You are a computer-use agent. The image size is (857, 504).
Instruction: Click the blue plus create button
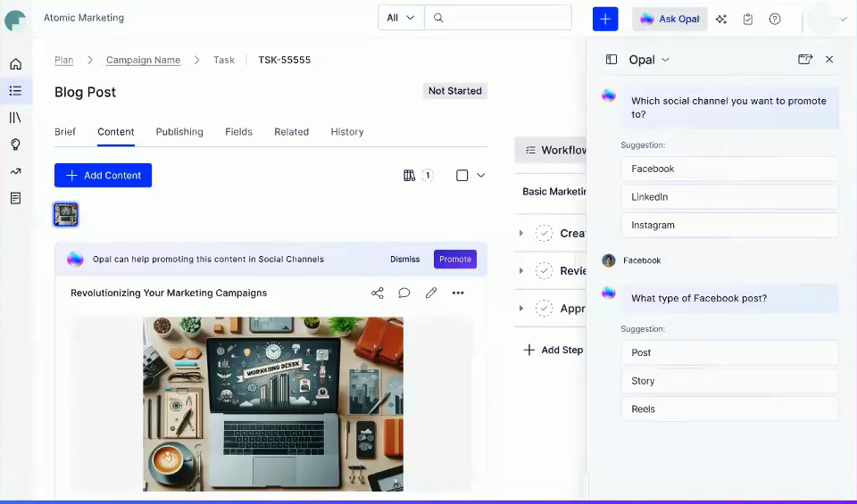605,19
